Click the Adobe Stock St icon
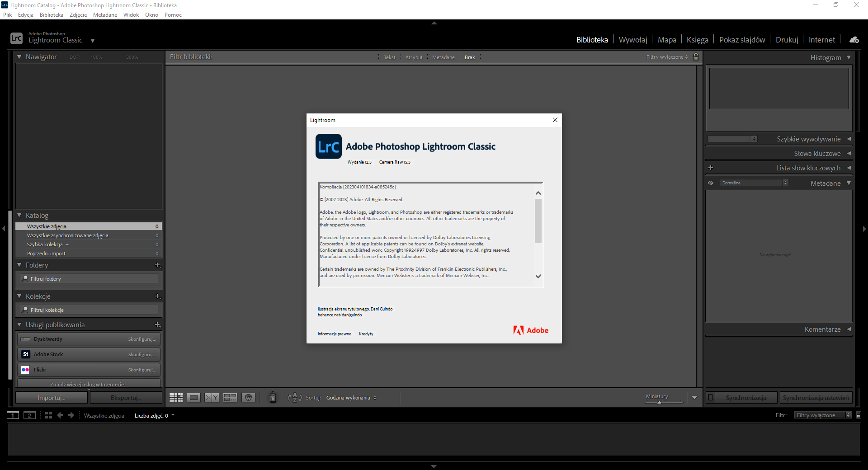This screenshot has width=868, height=470. coord(25,354)
